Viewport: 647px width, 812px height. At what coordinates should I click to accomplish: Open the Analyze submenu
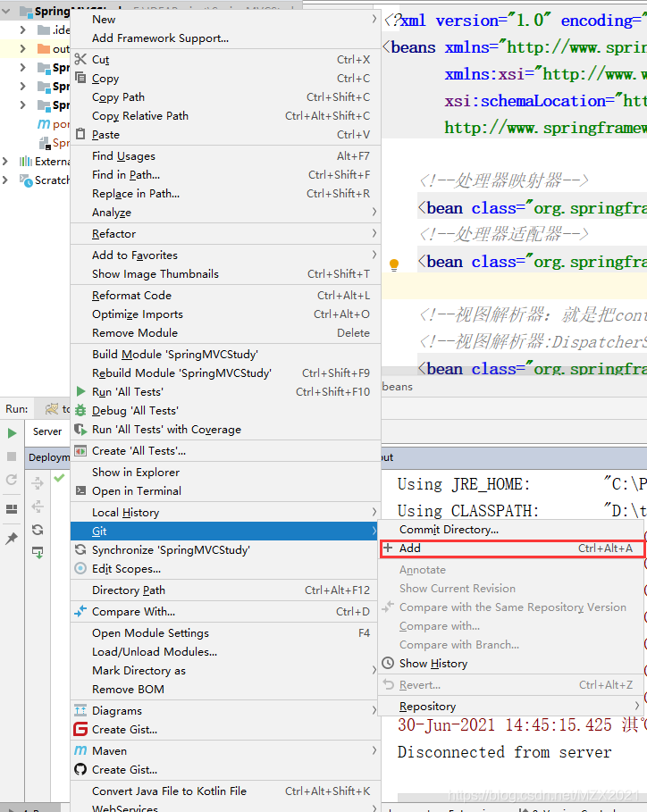tap(225, 212)
